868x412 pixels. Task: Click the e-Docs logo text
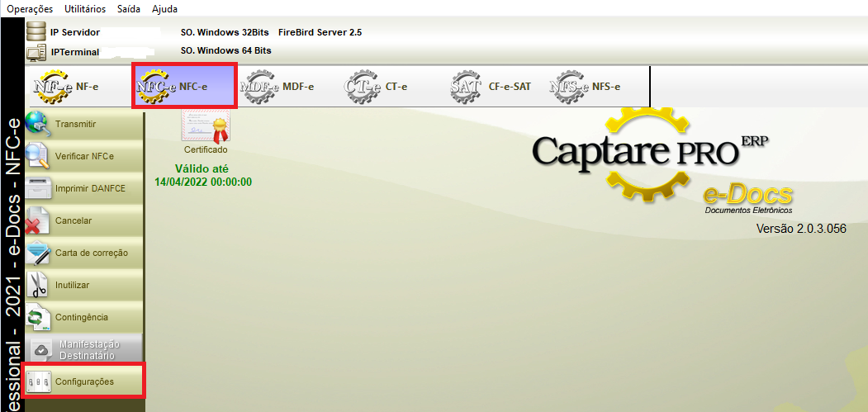coord(748,194)
